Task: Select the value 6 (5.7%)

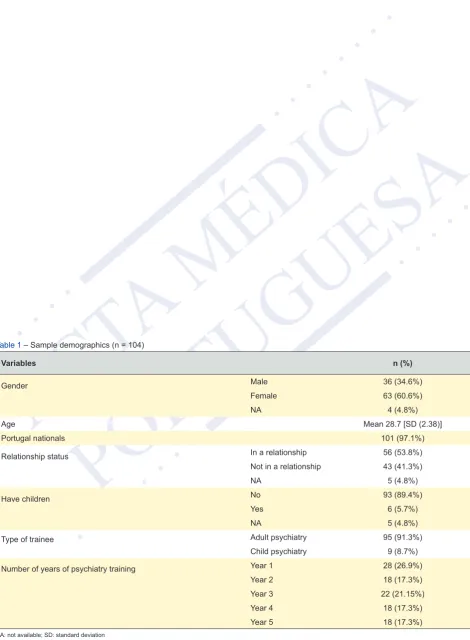Action: (402, 509)
